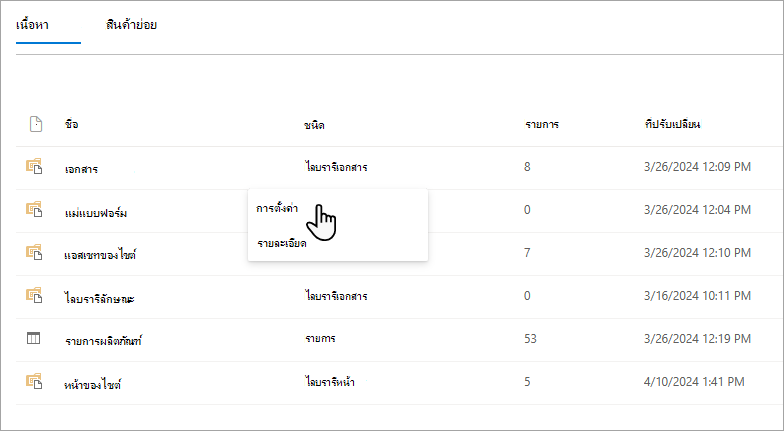Open the แม่แบบฟอร์ม library link
The image size is (784, 431).
tap(96, 213)
